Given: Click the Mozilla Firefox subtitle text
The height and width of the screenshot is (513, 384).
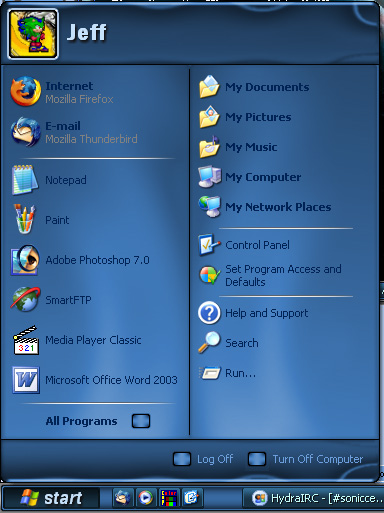Looking at the screenshot, I should (79, 99).
